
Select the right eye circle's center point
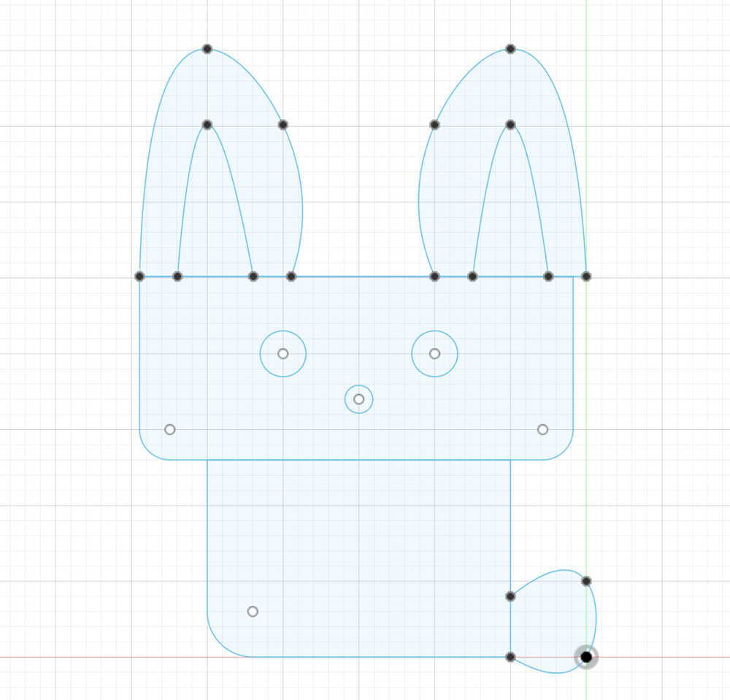pyautogui.click(x=435, y=353)
